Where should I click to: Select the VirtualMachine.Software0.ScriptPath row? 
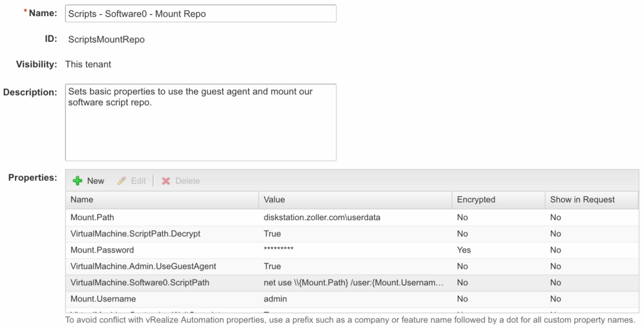tap(140, 283)
